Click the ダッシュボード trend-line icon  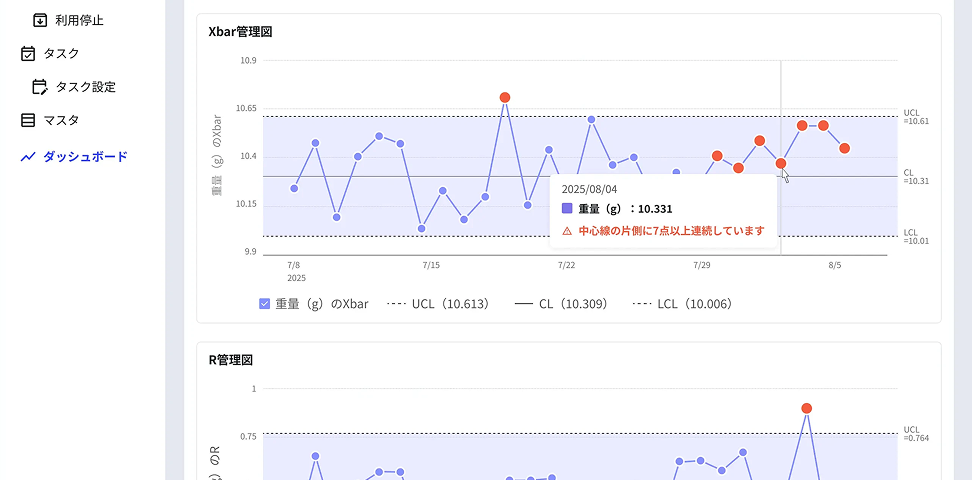[28, 157]
